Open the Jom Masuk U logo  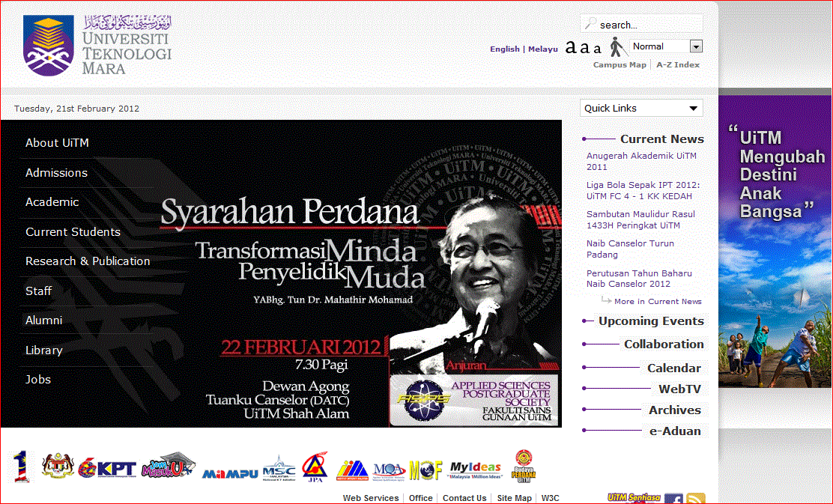(169, 465)
